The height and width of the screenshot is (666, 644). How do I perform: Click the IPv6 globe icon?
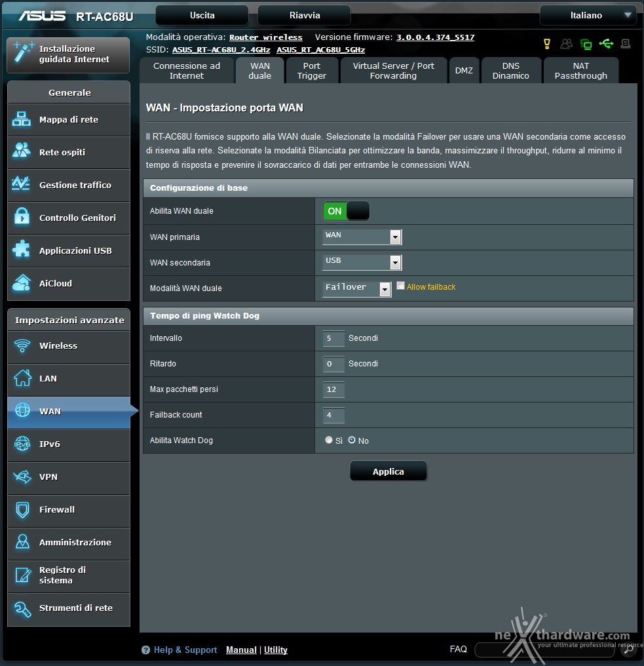click(22, 444)
